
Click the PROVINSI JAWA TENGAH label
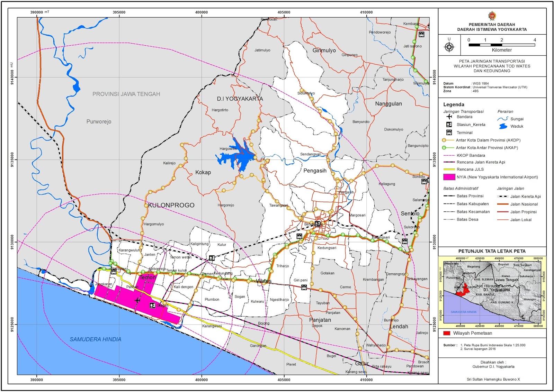(x=126, y=94)
